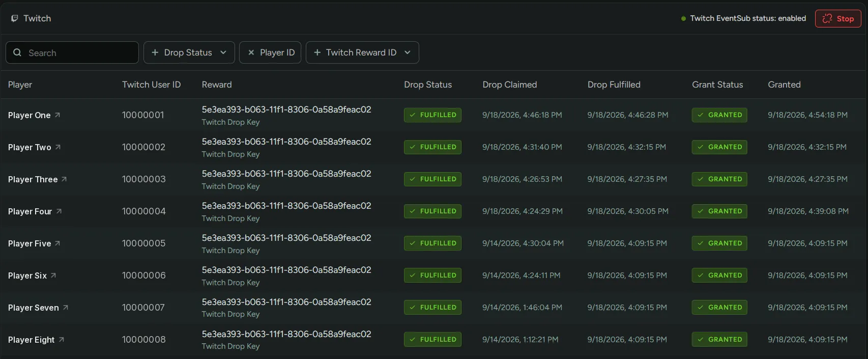The width and height of the screenshot is (868, 359).
Task: Click Twitch Drop Key under Player Five
Action: pyautogui.click(x=230, y=251)
